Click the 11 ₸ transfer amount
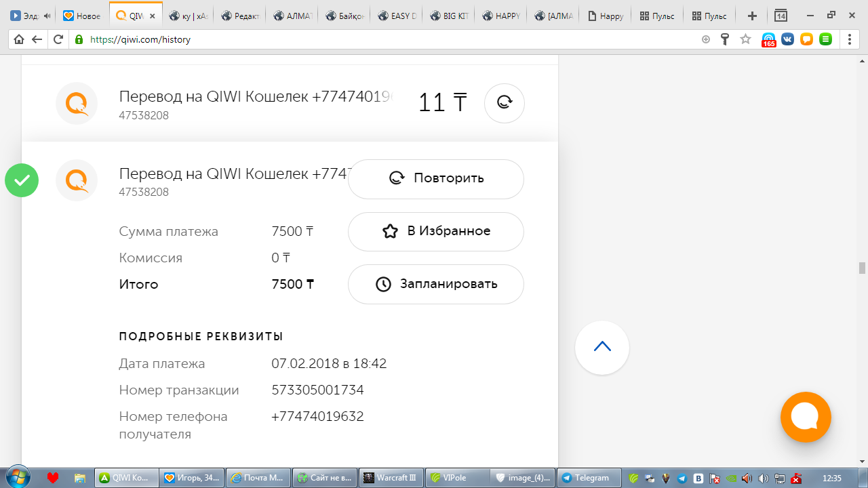Screen dimensions: 868x488 (442, 103)
